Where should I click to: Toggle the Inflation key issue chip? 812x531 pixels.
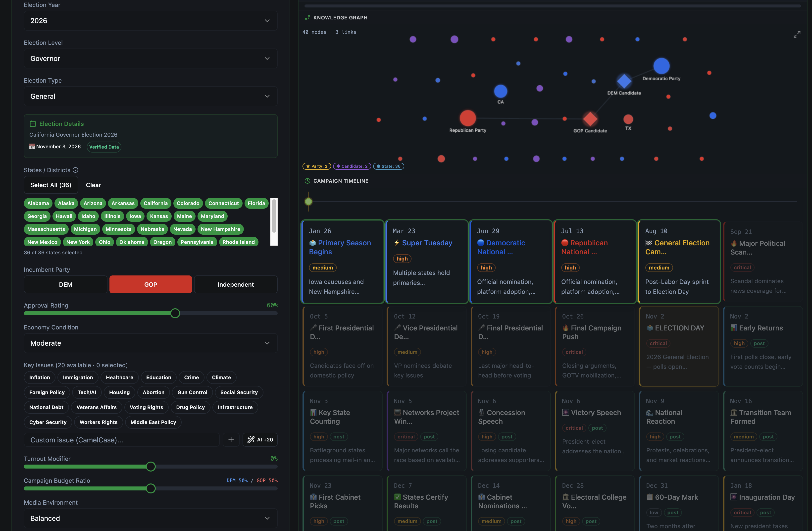(40, 377)
